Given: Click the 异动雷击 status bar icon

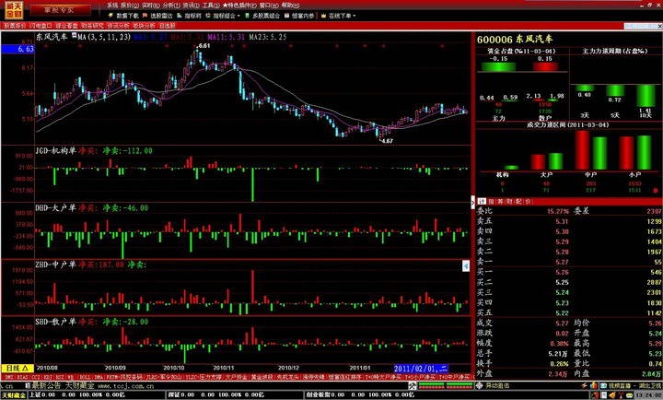Looking at the screenshot, I should pyautogui.click(x=487, y=384).
